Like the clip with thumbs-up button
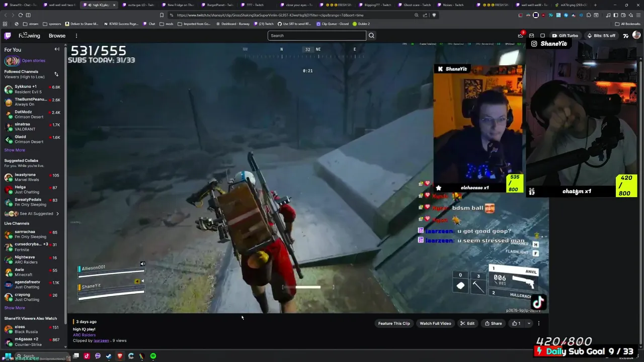 (x=516, y=323)
